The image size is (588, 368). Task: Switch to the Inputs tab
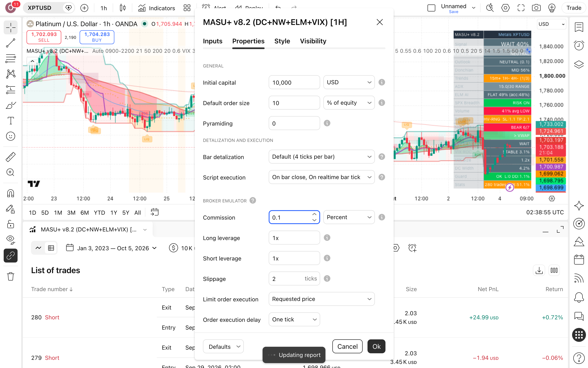[213, 41]
